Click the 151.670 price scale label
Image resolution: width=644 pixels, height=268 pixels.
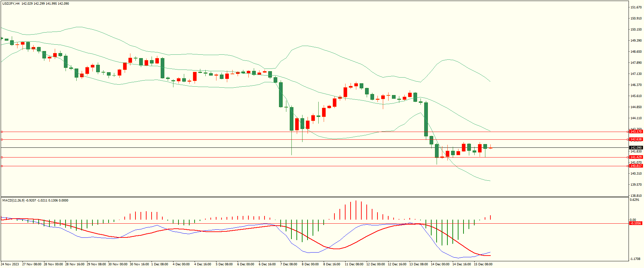[636, 7]
